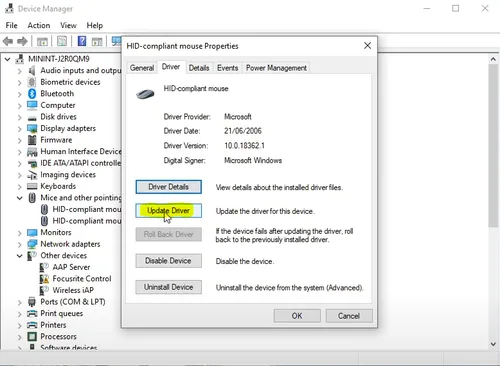Select the Printers icon in tree

32,325
